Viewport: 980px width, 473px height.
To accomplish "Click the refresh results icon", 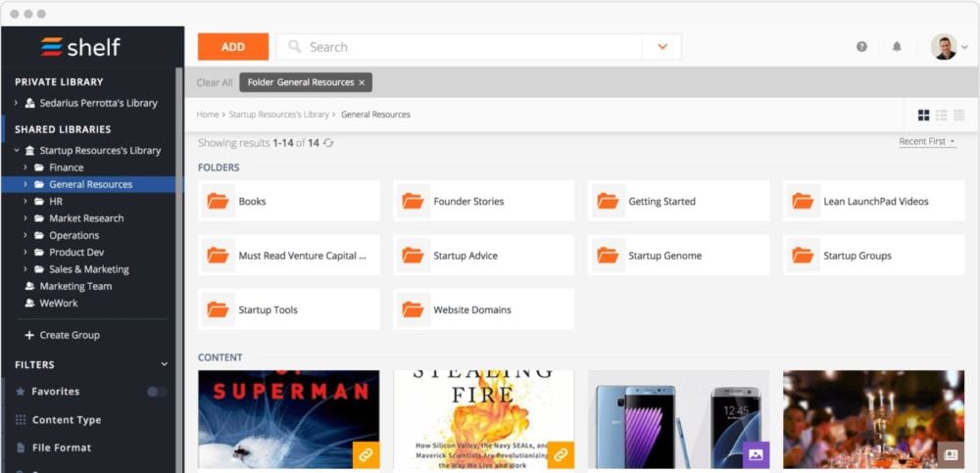I will pyautogui.click(x=328, y=143).
